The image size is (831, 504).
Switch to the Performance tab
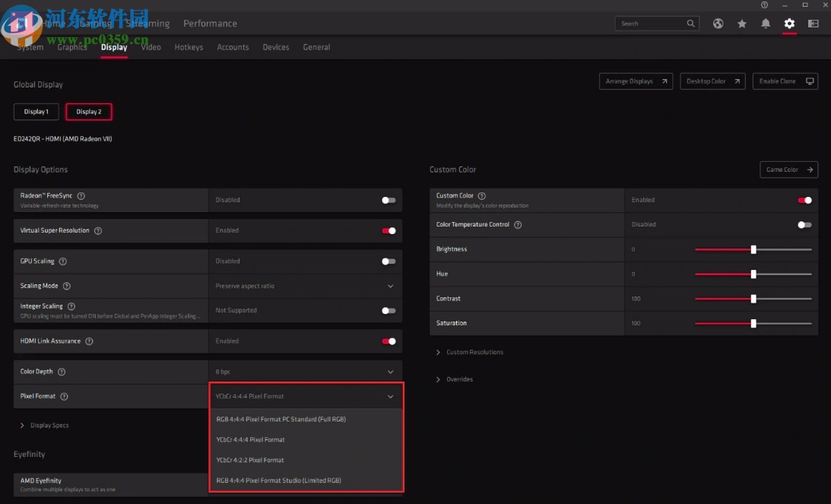[x=210, y=24]
